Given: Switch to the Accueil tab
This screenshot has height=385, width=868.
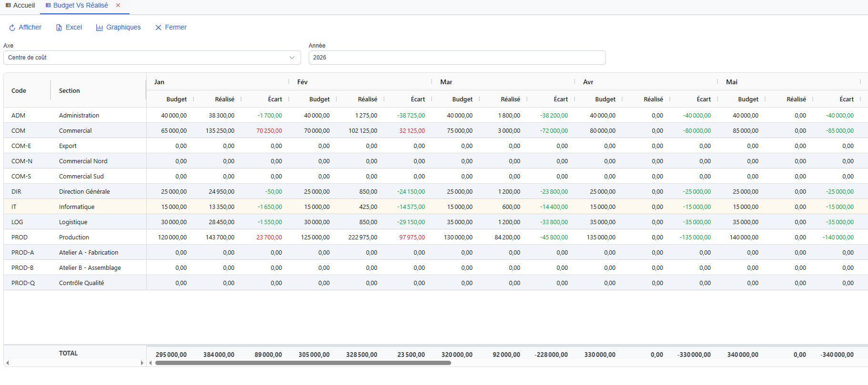Looking at the screenshot, I should [24, 5].
